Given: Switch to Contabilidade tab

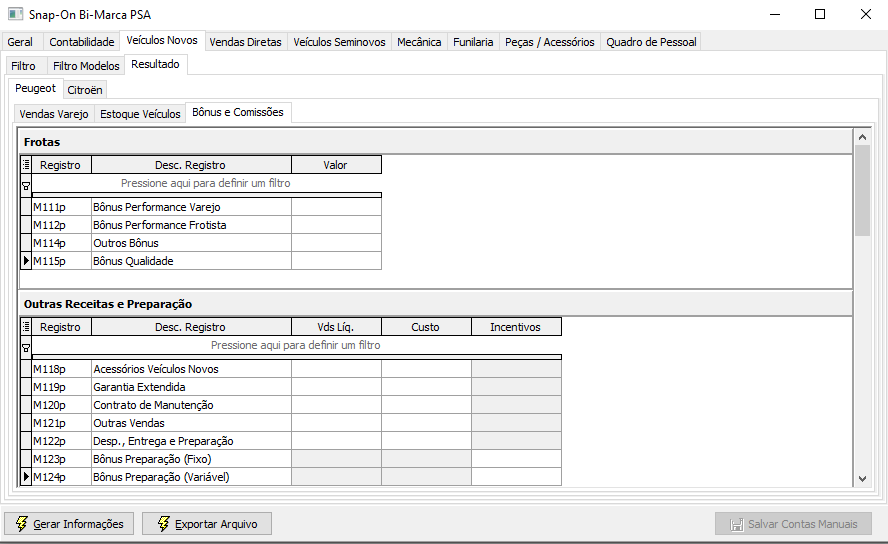Looking at the screenshot, I should coord(82,42).
